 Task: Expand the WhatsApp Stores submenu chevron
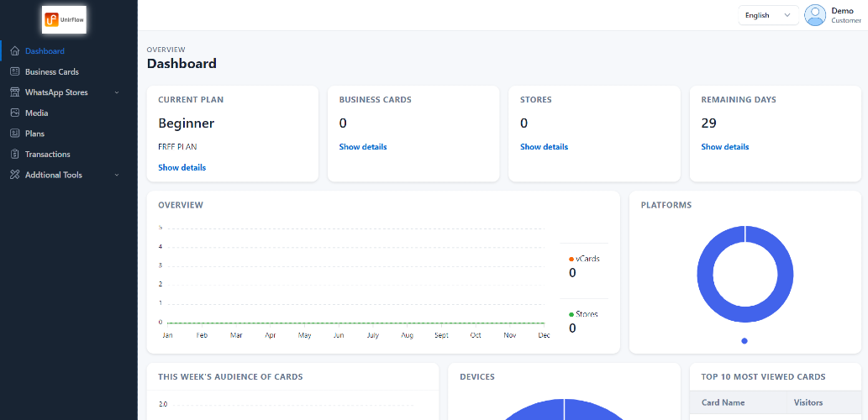117,92
